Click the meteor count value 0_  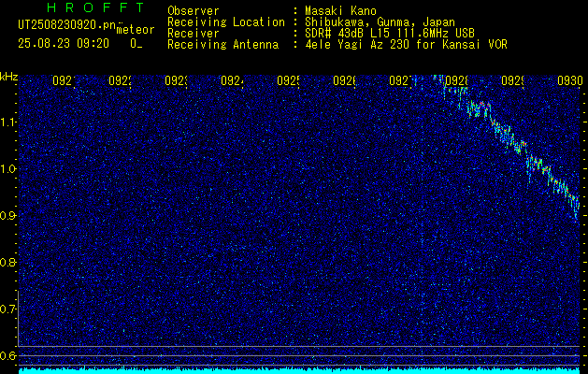point(136,44)
